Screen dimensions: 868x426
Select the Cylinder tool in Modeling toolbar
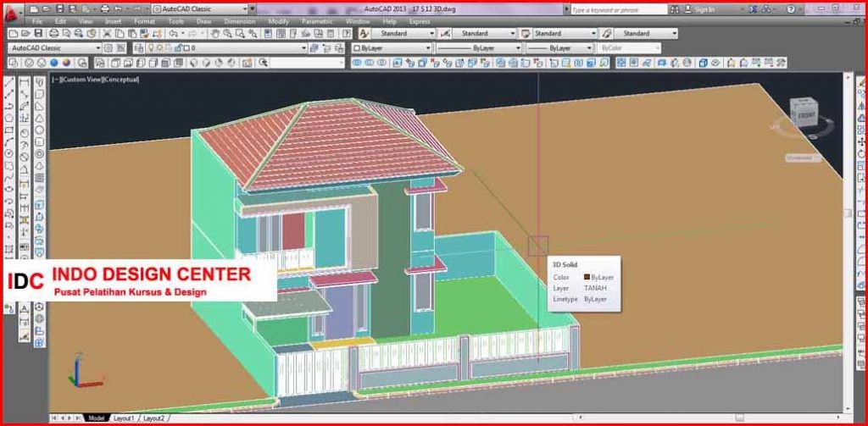coord(40,141)
